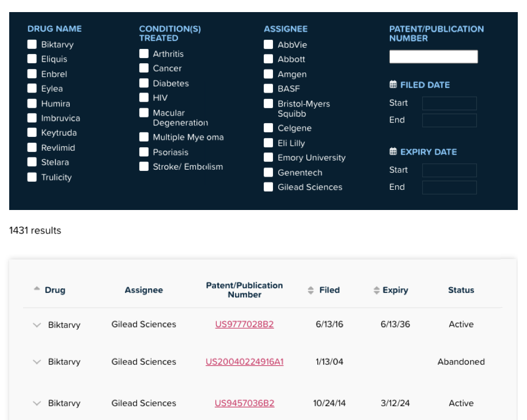Select the Keytruda checkbox
527x420 pixels.
(32, 132)
